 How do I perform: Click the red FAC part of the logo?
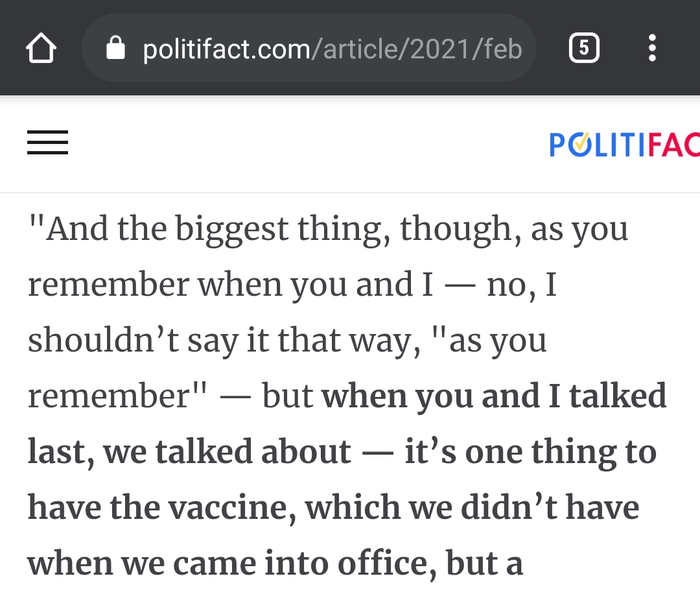pos(674,145)
